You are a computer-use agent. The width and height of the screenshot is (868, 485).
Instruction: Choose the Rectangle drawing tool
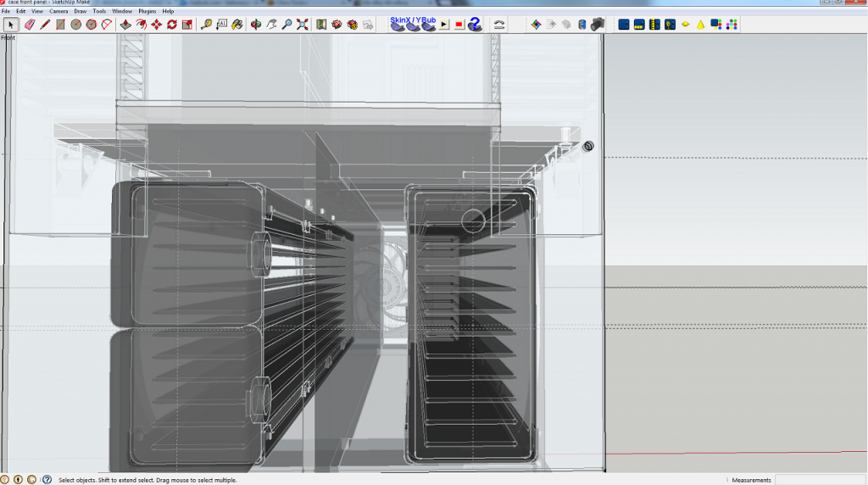click(x=60, y=25)
